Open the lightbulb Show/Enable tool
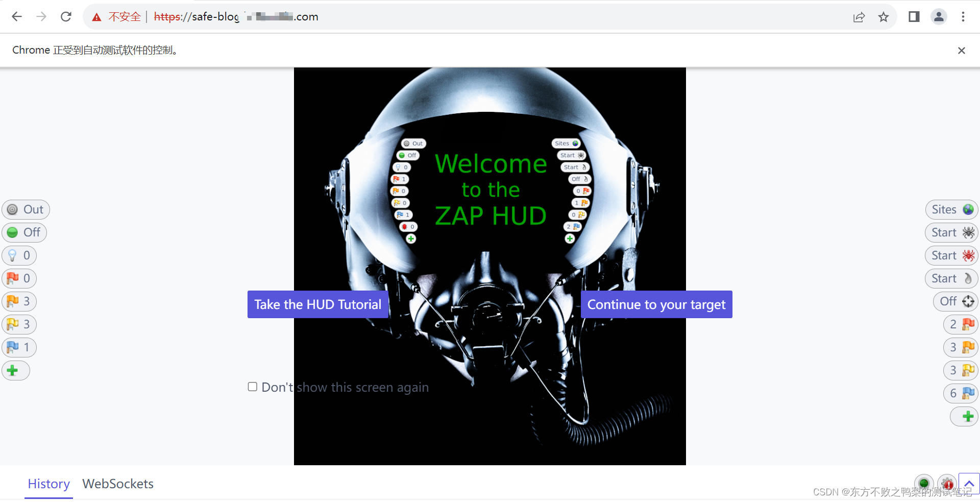The width and height of the screenshot is (980, 502). point(19,255)
